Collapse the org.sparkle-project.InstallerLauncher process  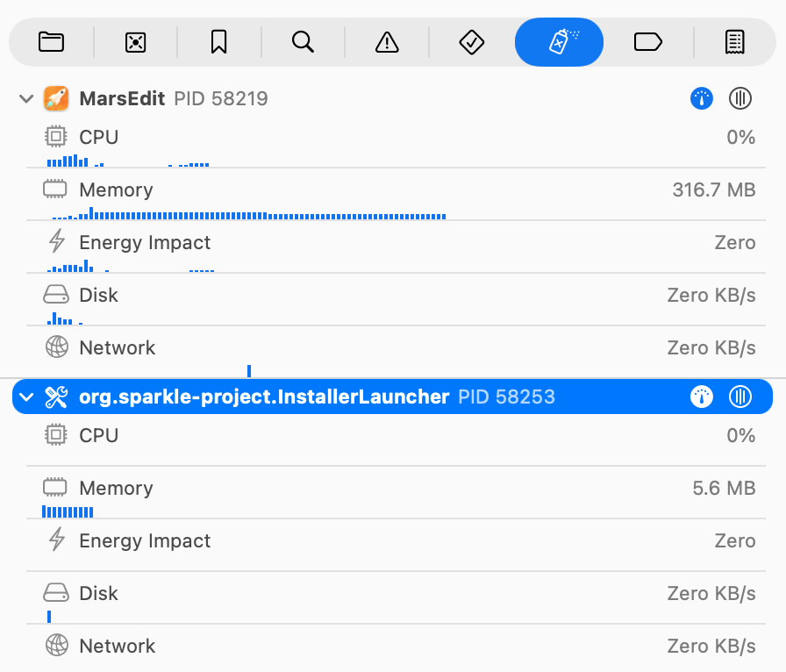tap(25, 397)
